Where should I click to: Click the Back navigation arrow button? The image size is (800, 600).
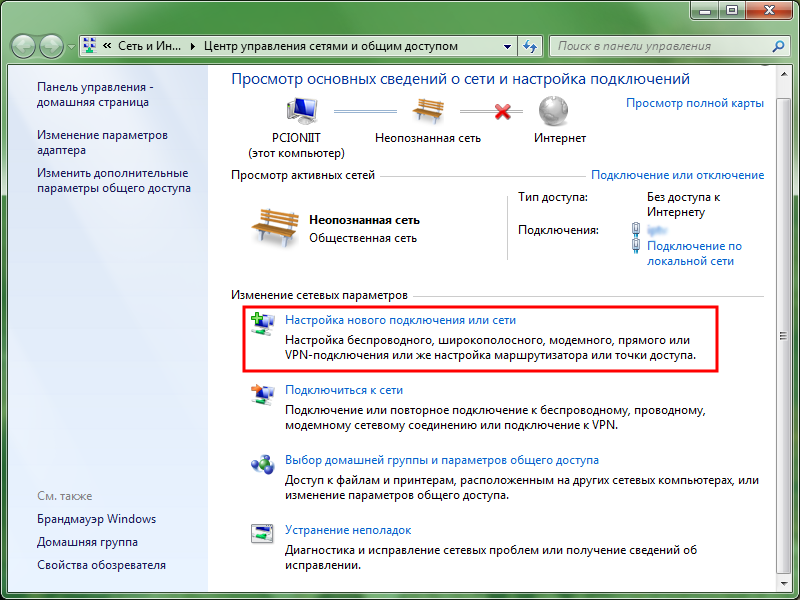point(23,46)
